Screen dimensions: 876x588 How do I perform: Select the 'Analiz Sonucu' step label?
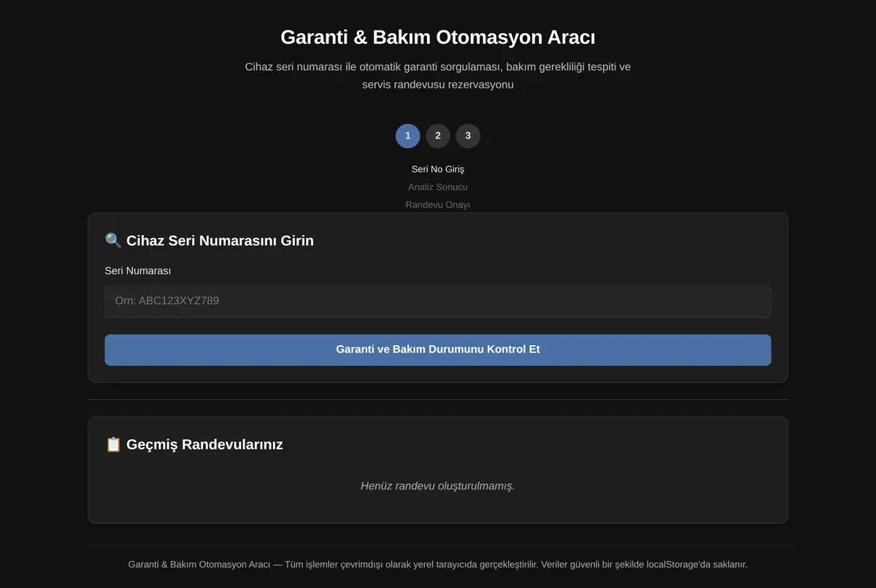click(x=438, y=187)
